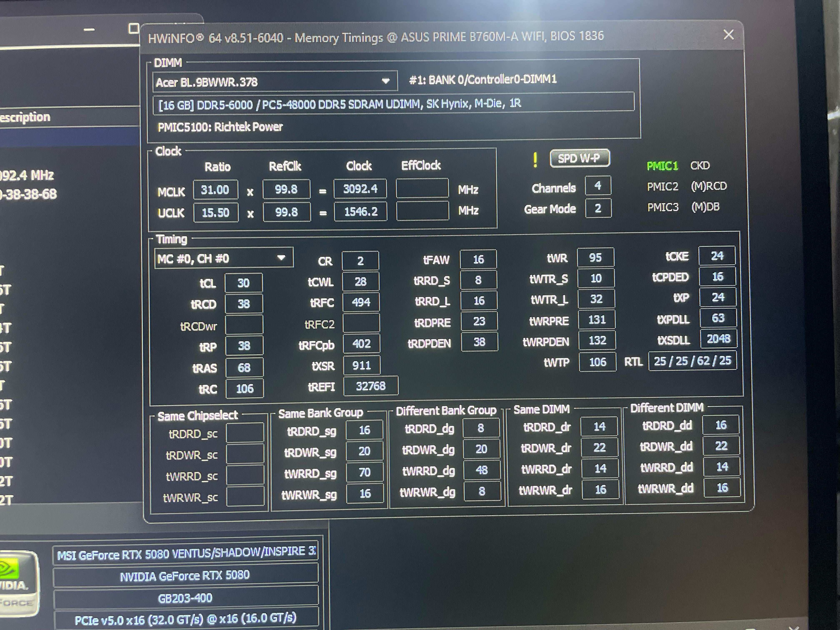Viewport: 840px width, 630px height.
Task: Click the RTL value field
Action: (692, 361)
